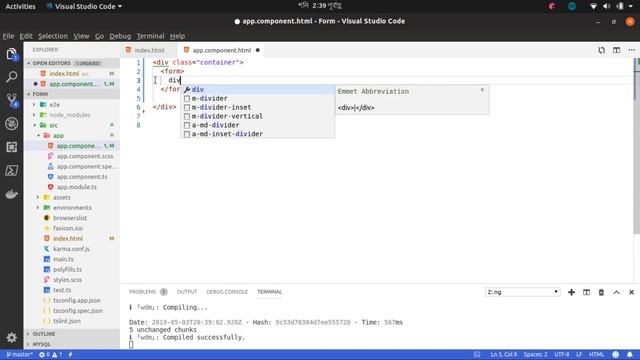Click UTF-8 encoding in status bar
Viewport: 640px width, 360px height.
pos(562,355)
